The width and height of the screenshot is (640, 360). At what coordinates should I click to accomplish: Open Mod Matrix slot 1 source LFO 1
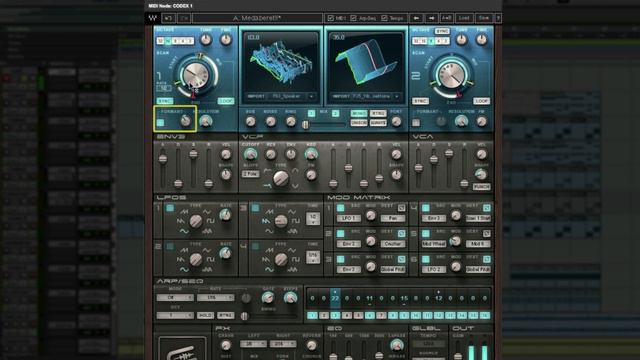point(349,219)
